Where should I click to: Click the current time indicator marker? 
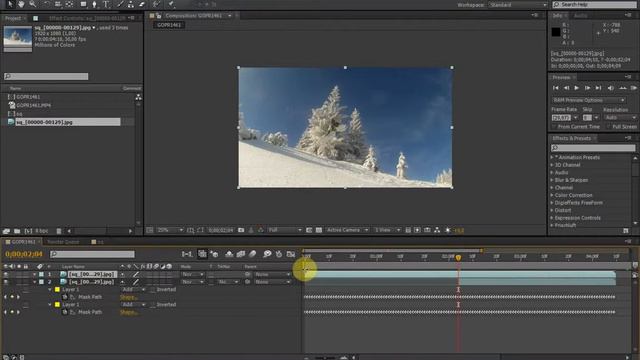[458, 258]
